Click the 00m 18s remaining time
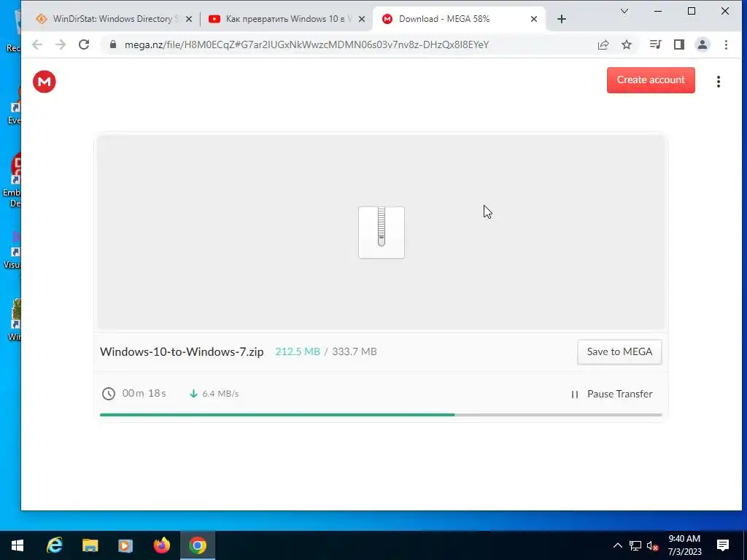747x560 pixels. [x=144, y=393]
